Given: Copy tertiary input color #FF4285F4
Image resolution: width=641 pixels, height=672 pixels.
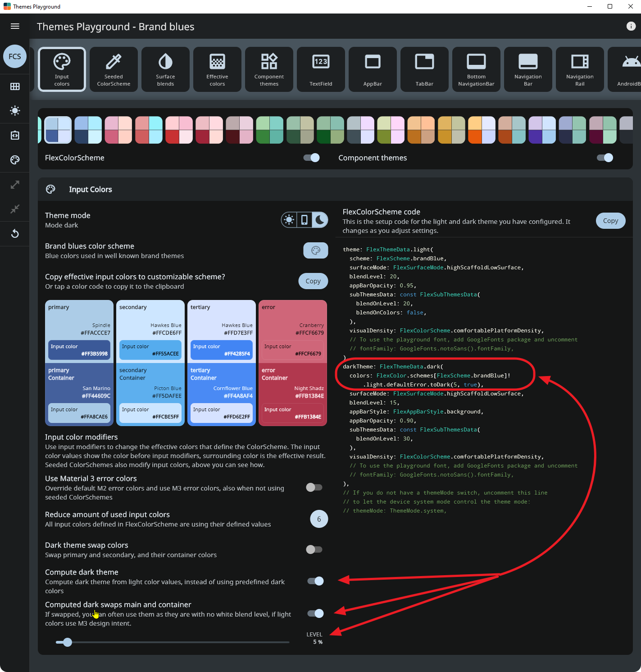Looking at the screenshot, I should pos(222,350).
